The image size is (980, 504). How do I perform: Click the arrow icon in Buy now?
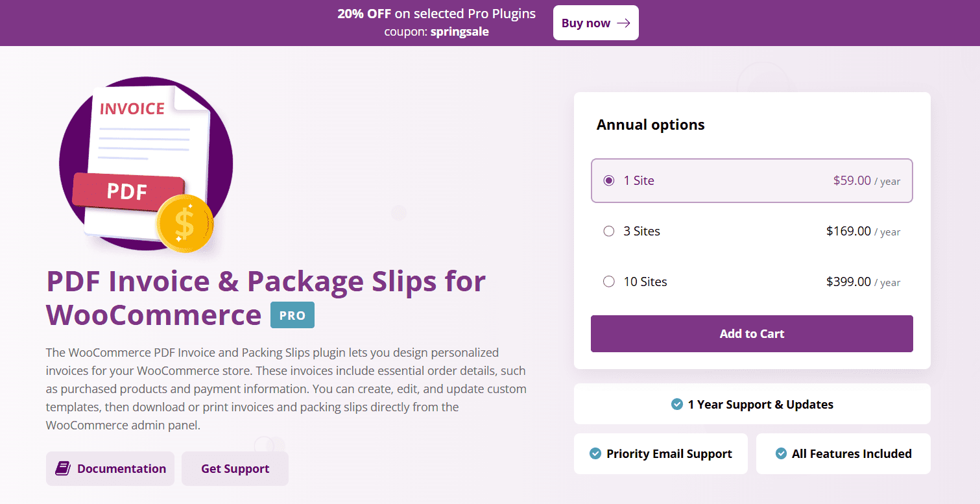[623, 23]
